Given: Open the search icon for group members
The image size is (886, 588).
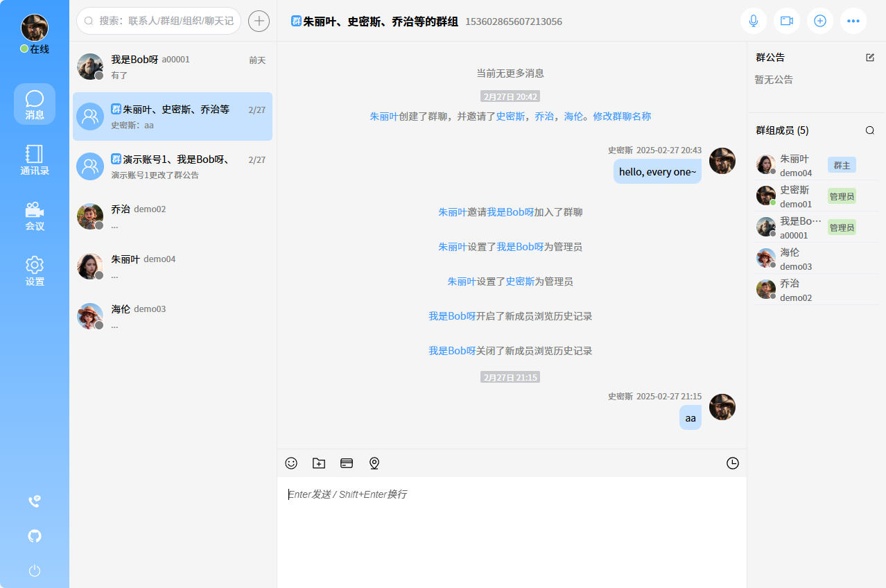Looking at the screenshot, I should tap(869, 130).
